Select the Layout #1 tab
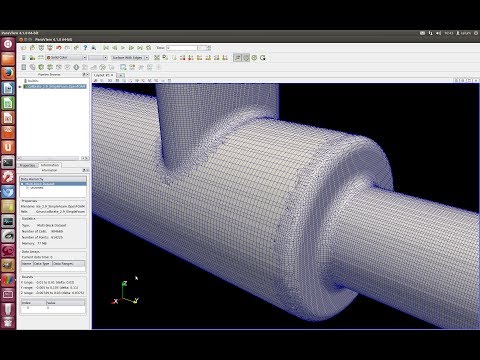Screen dimensions: 480x360 pos(104,75)
